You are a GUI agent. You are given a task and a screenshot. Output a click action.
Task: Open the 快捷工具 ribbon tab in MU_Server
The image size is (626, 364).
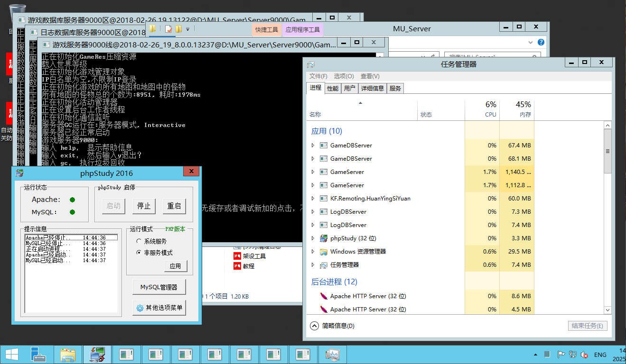tap(267, 29)
